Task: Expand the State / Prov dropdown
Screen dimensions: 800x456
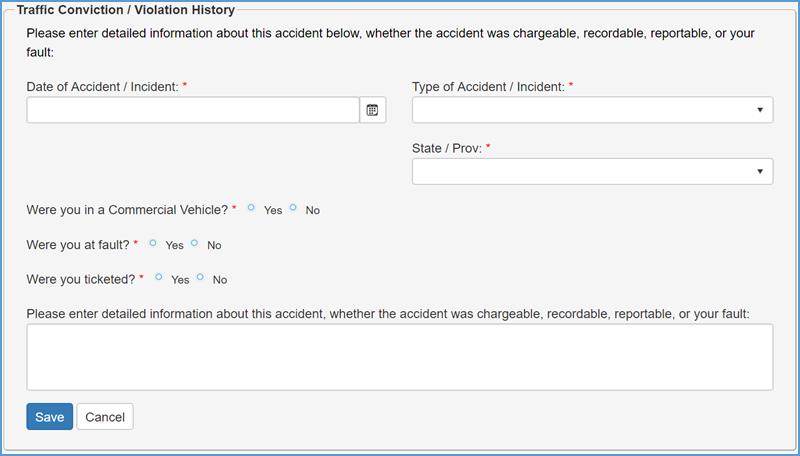Action: [592, 172]
